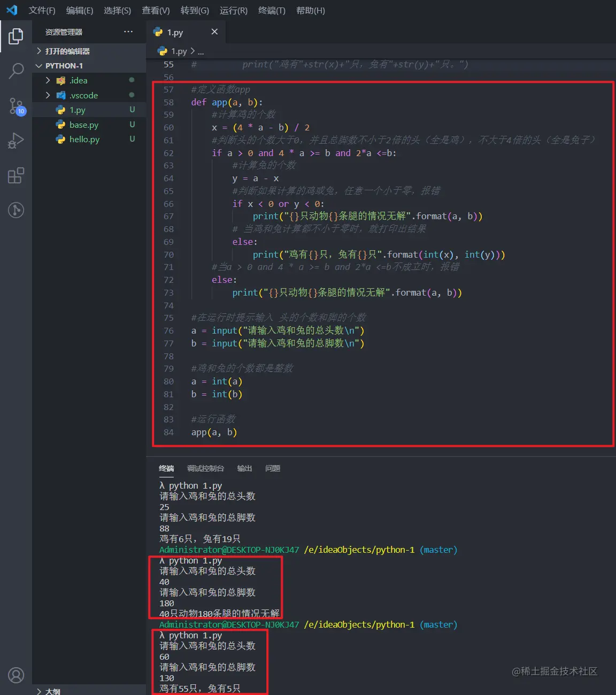Select the 1.py editor tab
Screen dimensions: 616x695
pyautogui.click(x=186, y=32)
